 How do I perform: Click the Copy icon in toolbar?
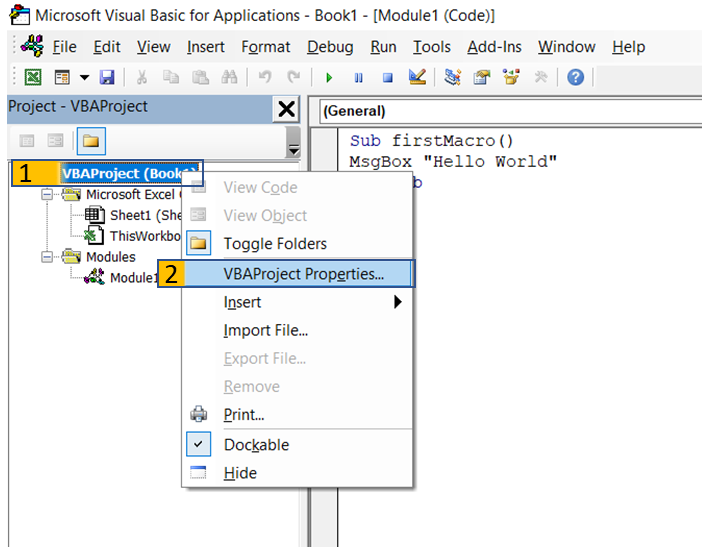tap(171, 77)
